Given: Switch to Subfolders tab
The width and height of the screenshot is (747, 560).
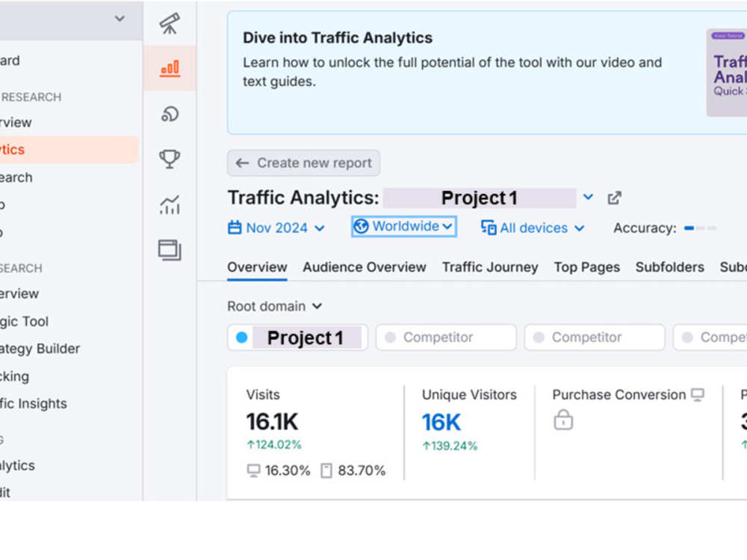Looking at the screenshot, I should pos(670,267).
